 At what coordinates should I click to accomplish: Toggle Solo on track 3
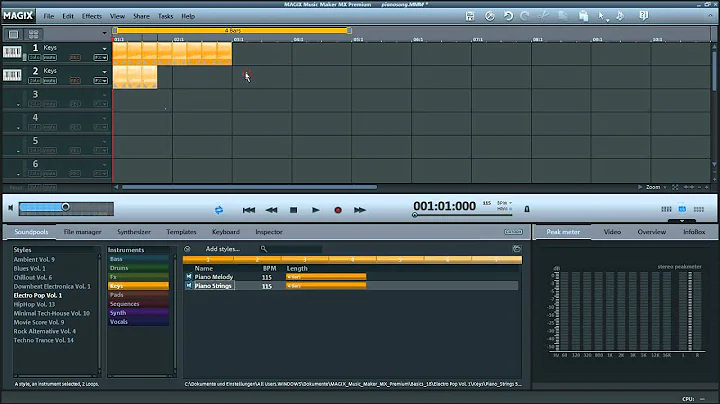coord(34,104)
